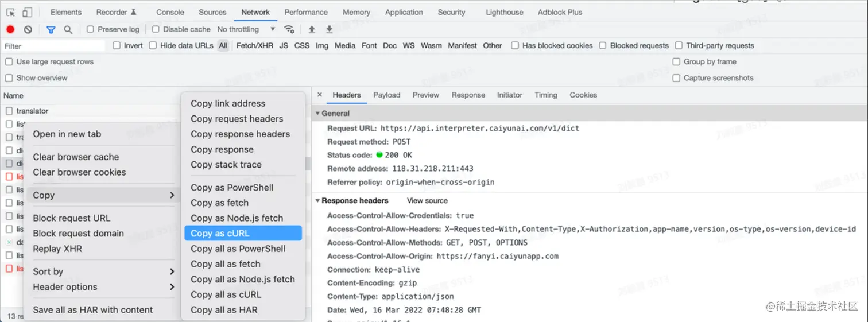Collapse the Response headers section
This screenshot has height=322, width=868.
click(319, 201)
